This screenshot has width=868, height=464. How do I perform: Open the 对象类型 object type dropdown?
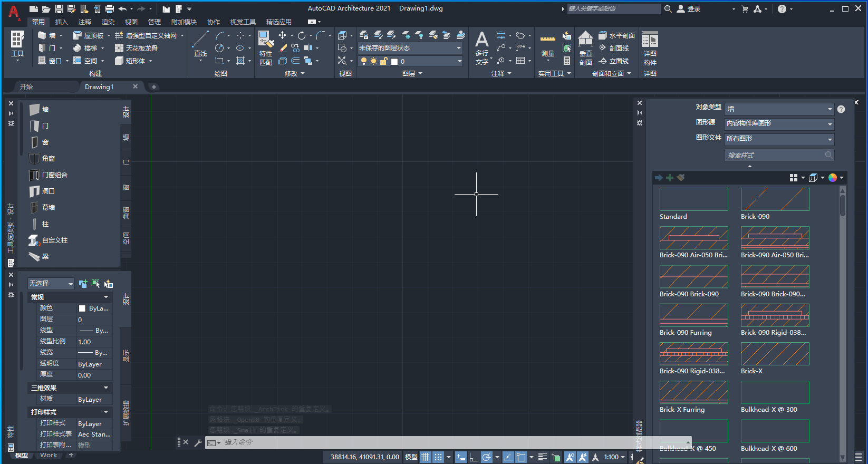click(779, 109)
